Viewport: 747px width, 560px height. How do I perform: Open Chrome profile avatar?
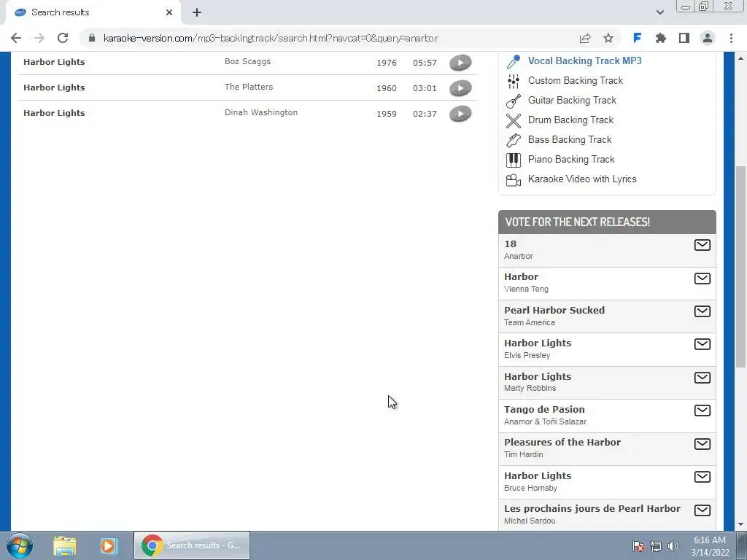708,38
